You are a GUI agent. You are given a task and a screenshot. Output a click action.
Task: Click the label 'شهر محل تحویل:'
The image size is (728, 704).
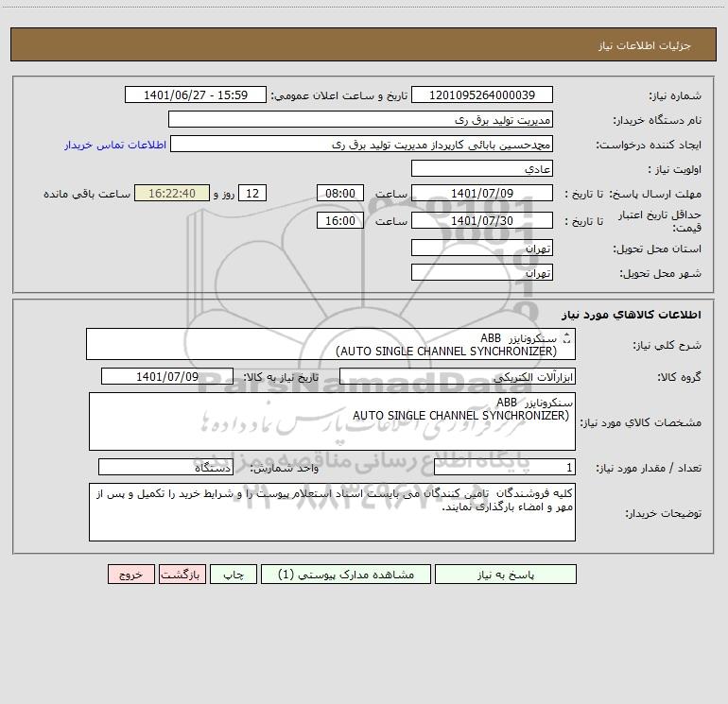click(x=660, y=273)
